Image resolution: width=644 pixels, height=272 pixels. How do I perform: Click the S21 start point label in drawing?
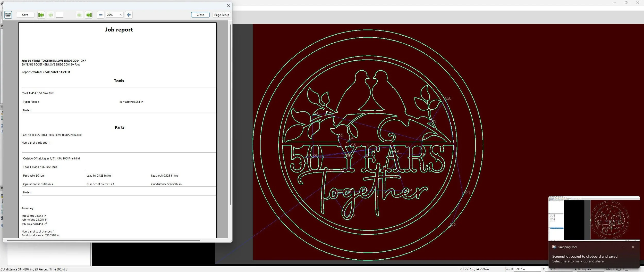pos(467,192)
